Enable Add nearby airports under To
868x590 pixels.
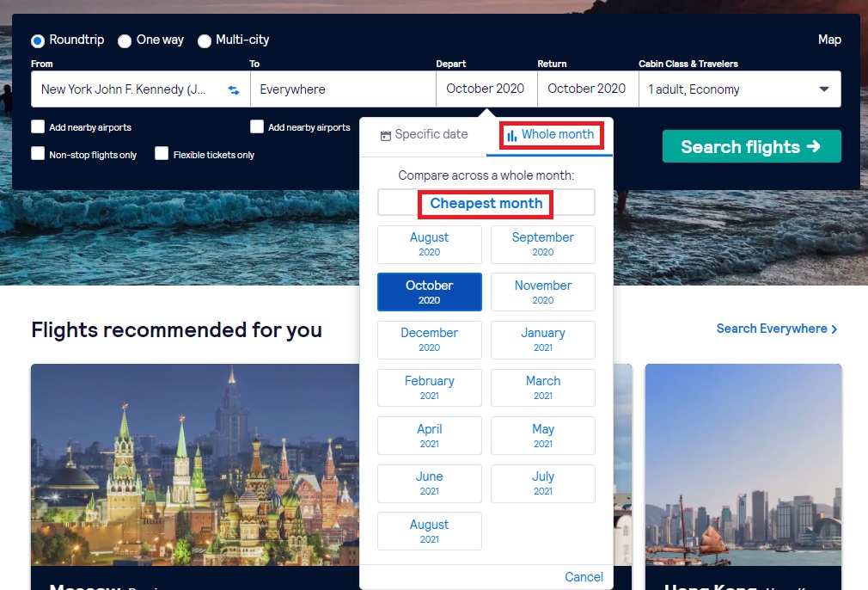coord(257,127)
